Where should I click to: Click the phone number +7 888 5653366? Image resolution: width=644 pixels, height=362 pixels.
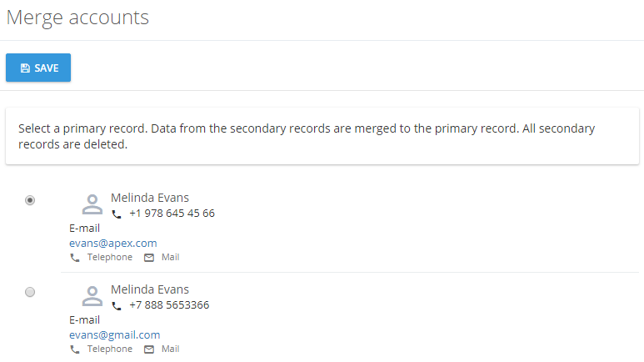169,304
